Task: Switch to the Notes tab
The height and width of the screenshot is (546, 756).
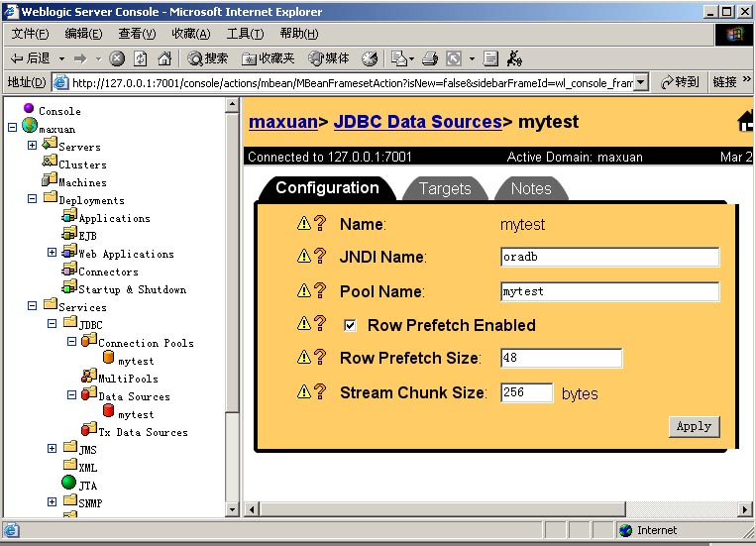Action: [x=531, y=188]
